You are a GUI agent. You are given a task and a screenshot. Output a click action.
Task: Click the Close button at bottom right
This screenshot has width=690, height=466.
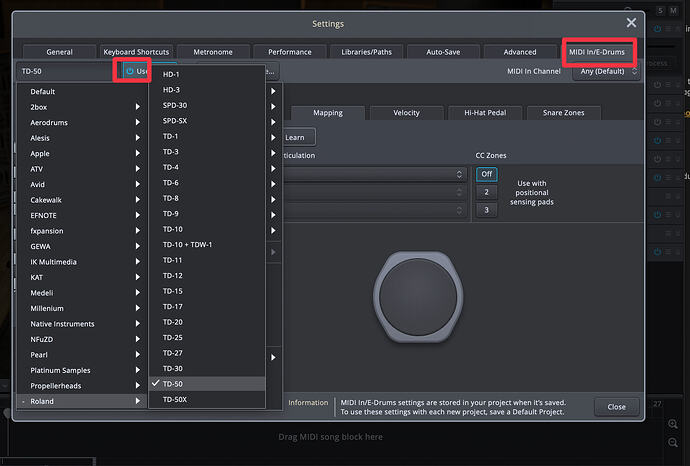[x=616, y=407]
